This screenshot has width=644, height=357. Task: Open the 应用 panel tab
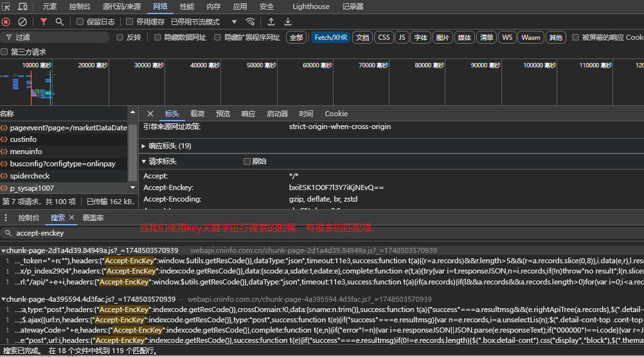(240, 6)
